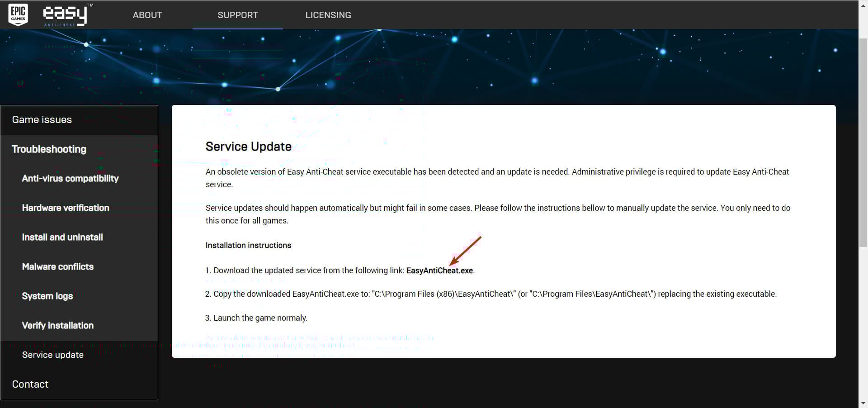
Task: Switch to the SUPPORT tab
Action: click(x=237, y=14)
